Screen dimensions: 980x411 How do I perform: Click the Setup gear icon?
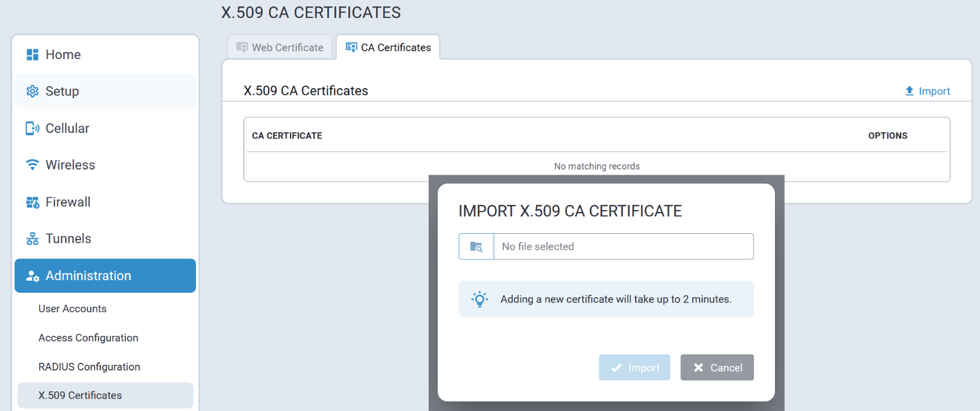pyautogui.click(x=32, y=91)
